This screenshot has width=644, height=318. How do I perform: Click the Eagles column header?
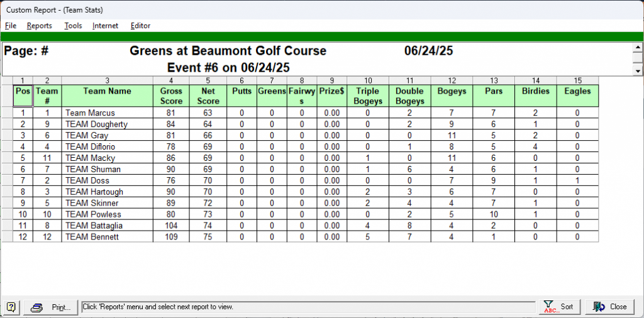577,92
